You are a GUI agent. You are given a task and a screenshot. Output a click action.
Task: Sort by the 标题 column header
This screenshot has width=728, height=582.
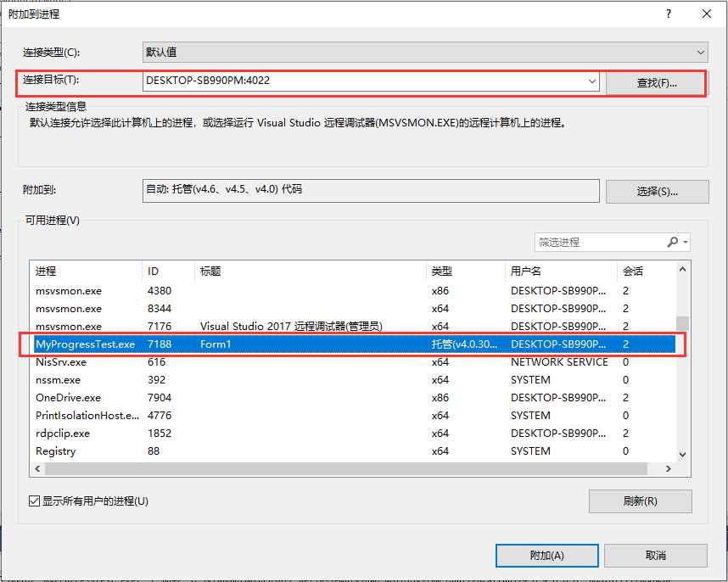[311, 271]
